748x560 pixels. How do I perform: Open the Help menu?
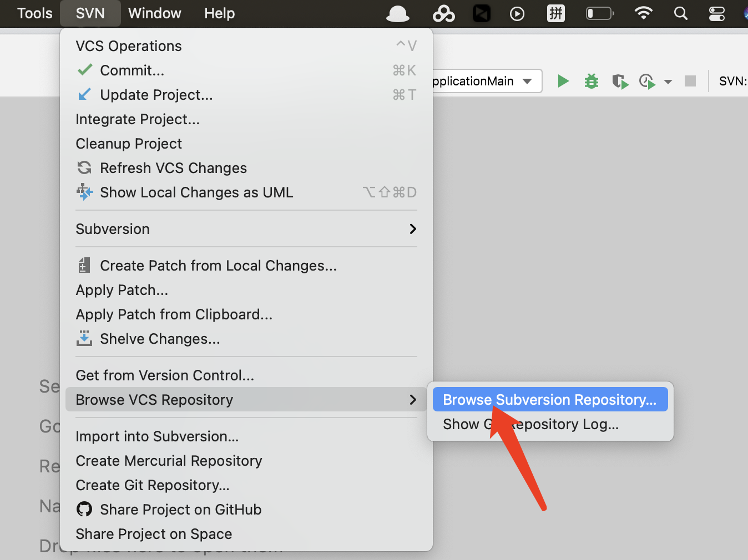coord(219,13)
